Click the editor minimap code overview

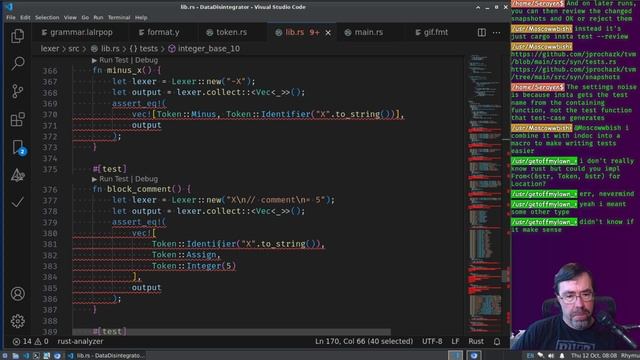484,194
